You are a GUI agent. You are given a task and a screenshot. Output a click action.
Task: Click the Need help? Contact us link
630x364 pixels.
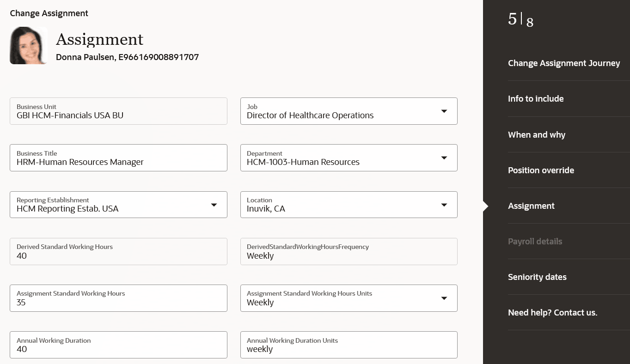point(552,313)
